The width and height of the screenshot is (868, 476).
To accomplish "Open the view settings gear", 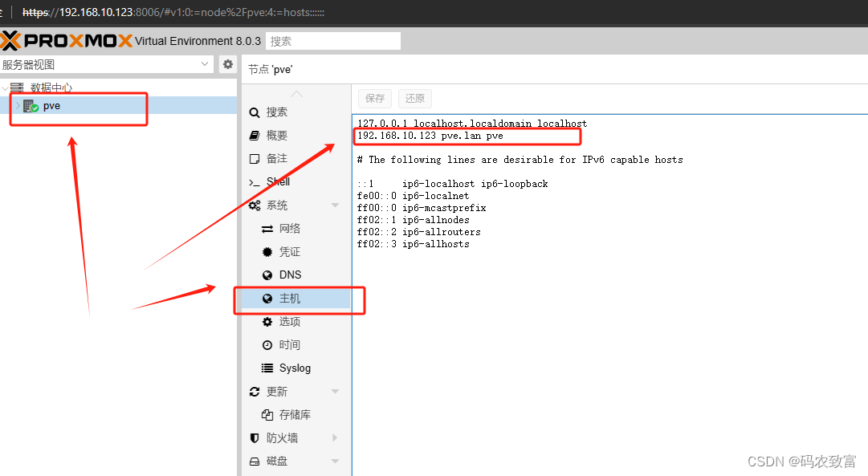I will [227, 64].
